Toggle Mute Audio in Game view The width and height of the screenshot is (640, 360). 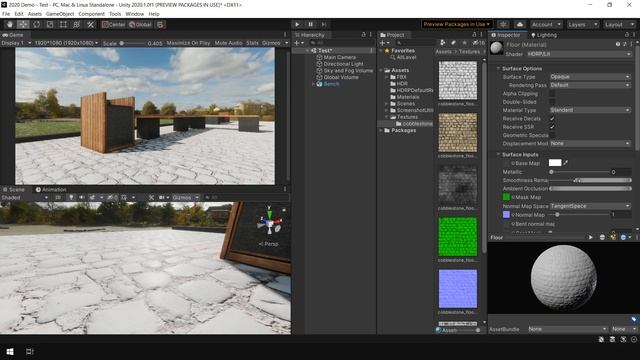click(x=228, y=43)
